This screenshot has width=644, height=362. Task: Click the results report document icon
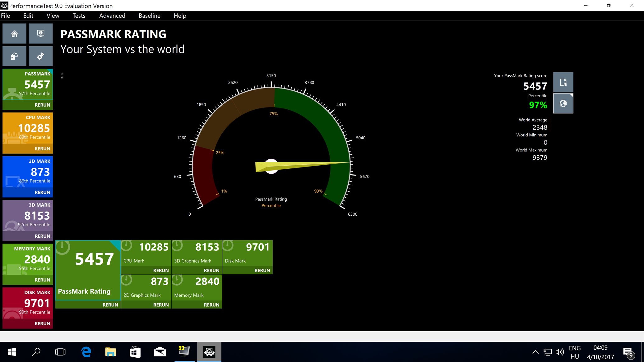pos(563,82)
